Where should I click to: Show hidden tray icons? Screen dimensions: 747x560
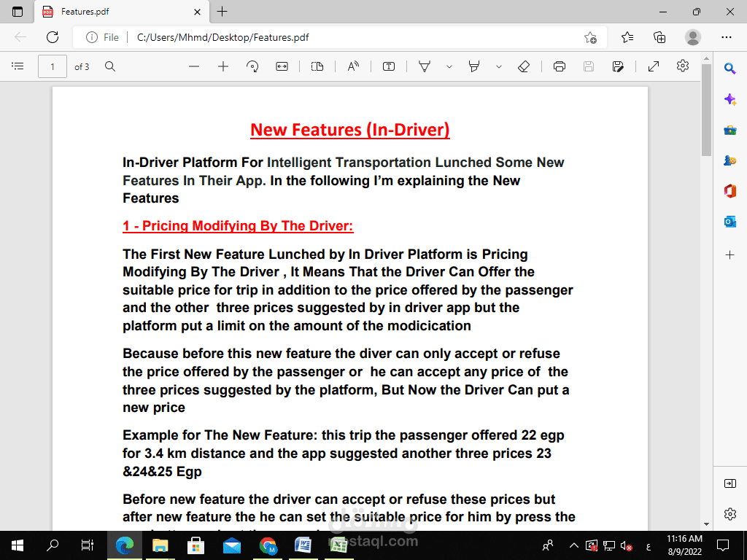pyautogui.click(x=574, y=545)
